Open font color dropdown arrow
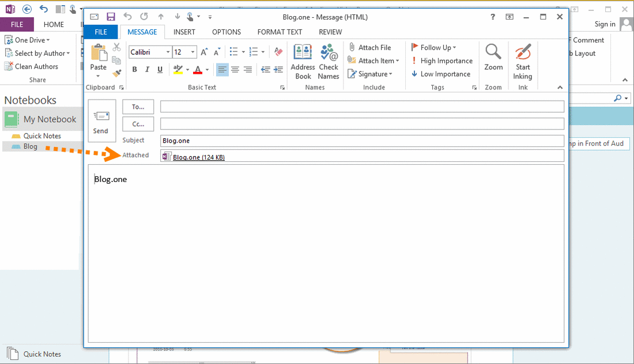Screen dimensions: 634x364 pos(207,70)
